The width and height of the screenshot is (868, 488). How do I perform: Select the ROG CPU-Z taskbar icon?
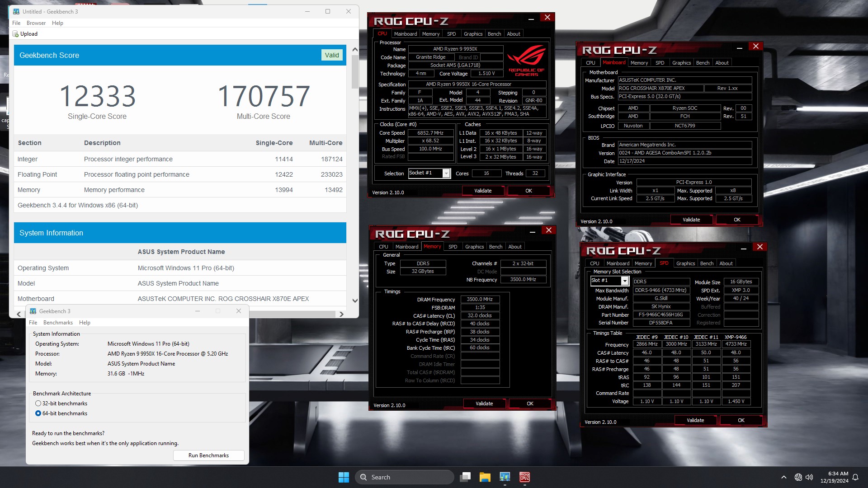pyautogui.click(x=525, y=477)
